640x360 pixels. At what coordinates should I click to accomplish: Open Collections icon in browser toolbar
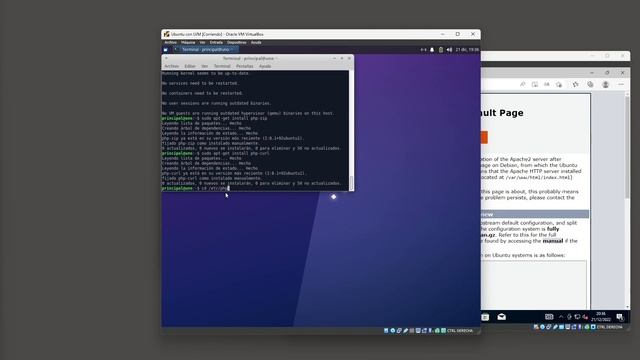[x=590, y=84]
